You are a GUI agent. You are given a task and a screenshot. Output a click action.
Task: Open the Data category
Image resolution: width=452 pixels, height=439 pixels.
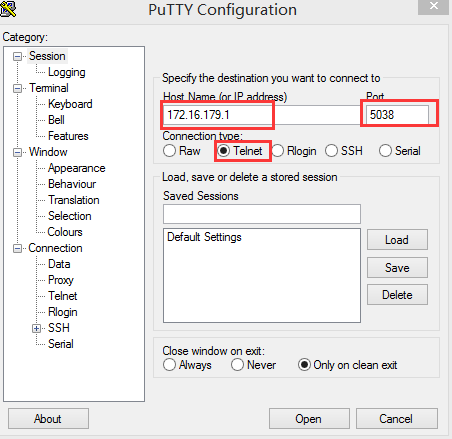click(59, 264)
